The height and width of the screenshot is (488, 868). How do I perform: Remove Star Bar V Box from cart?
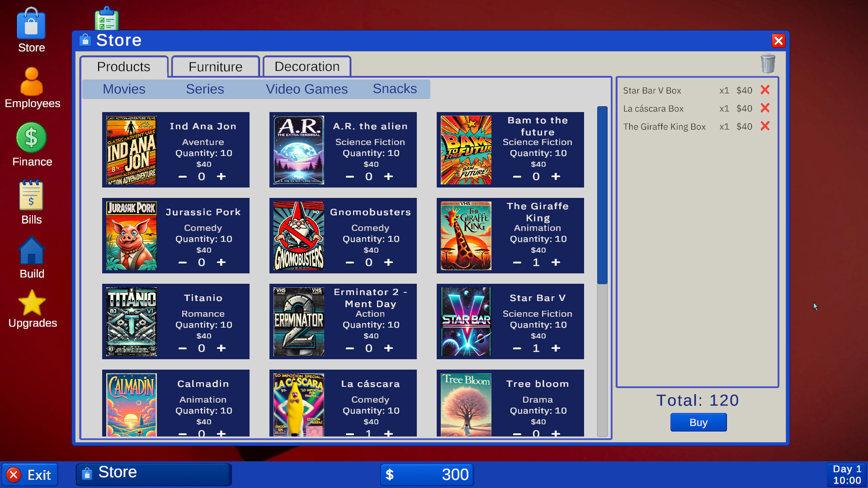point(765,90)
